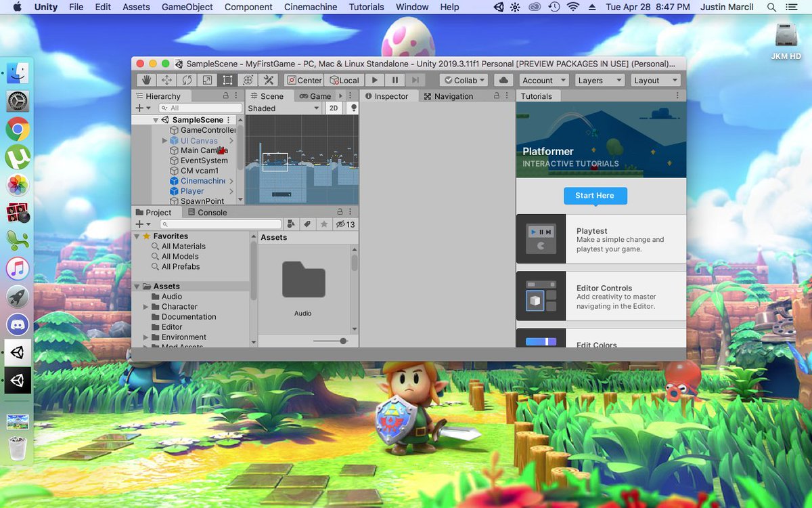This screenshot has width=812, height=508.
Task: Switch to the Game tab
Action: point(316,96)
